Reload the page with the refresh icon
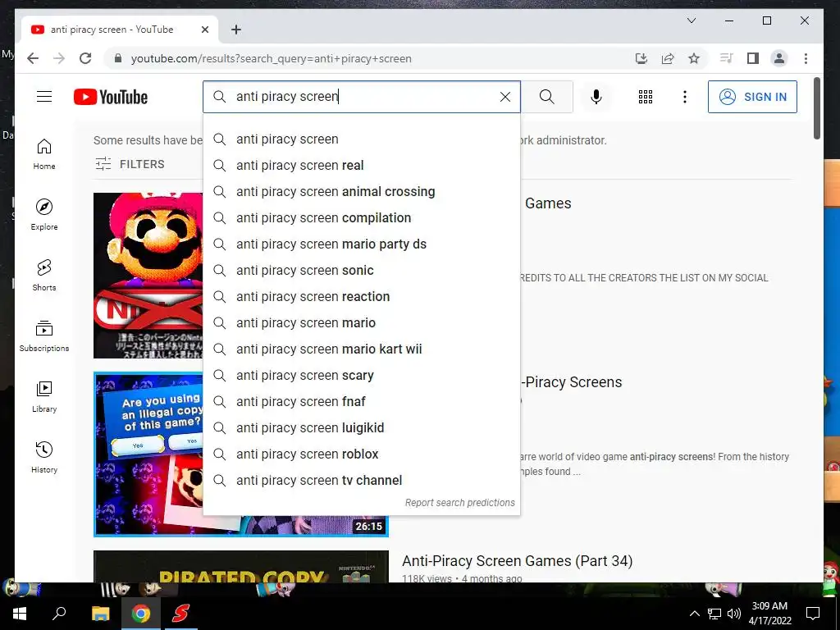The image size is (840, 630). click(x=85, y=58)
